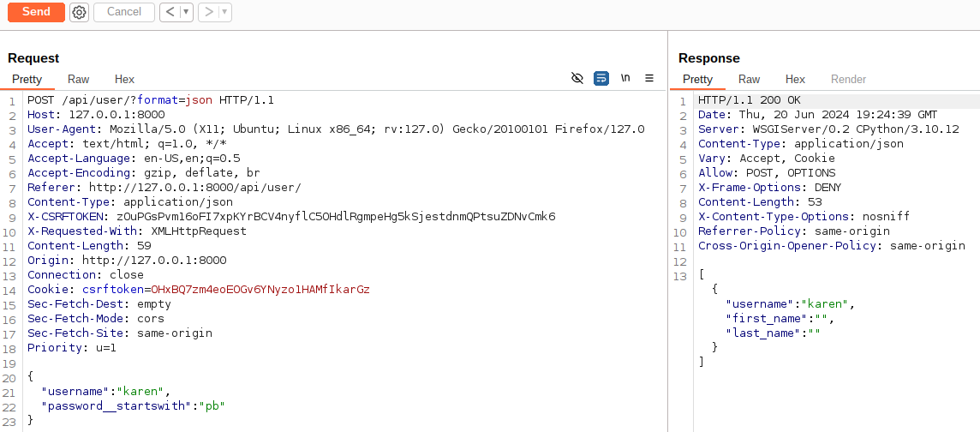Open the request hamburger options menu
This screenshot has height=432, width=980.
tap(649, 78)
